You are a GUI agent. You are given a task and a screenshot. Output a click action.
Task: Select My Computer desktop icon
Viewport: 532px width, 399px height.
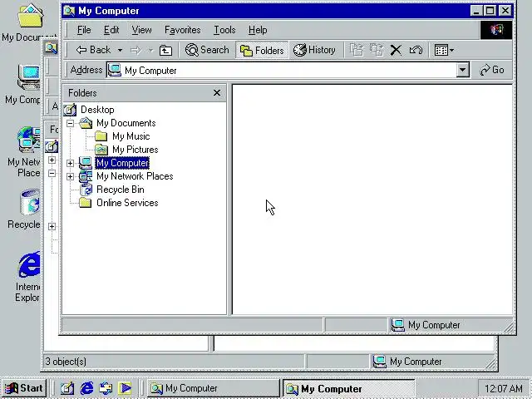pos(24,84)
